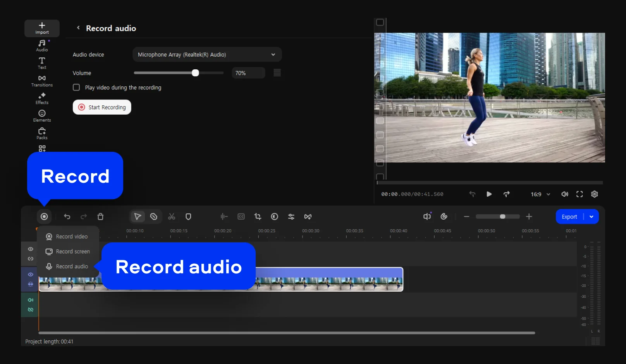This screenshot has width=626, height=364.
Task: Click the Record button in timeline toolbar
Action: (44, 216)
